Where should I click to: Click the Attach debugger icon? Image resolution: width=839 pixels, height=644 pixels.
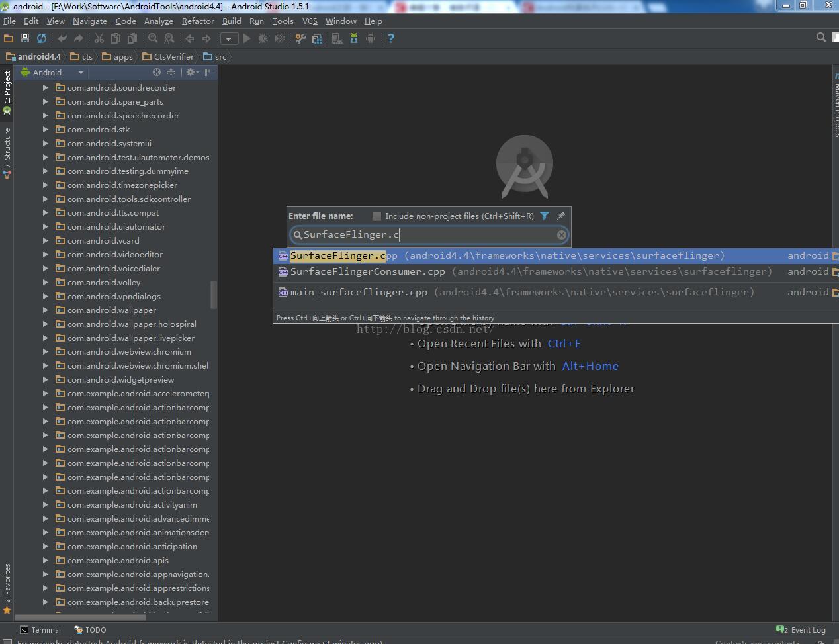point(280,38)
